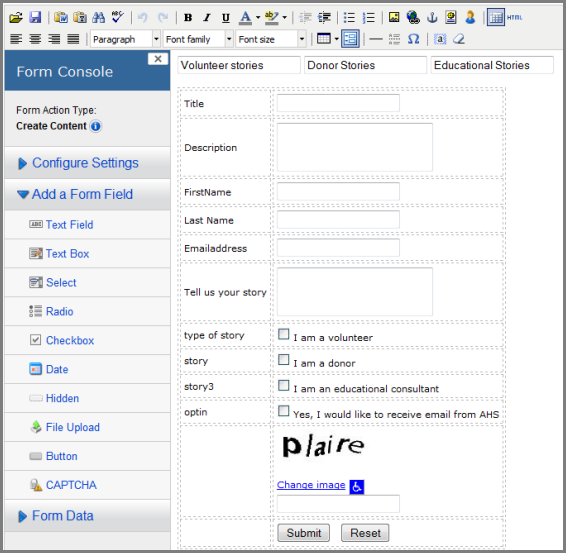Click the Change image link

tap(311, 485)
